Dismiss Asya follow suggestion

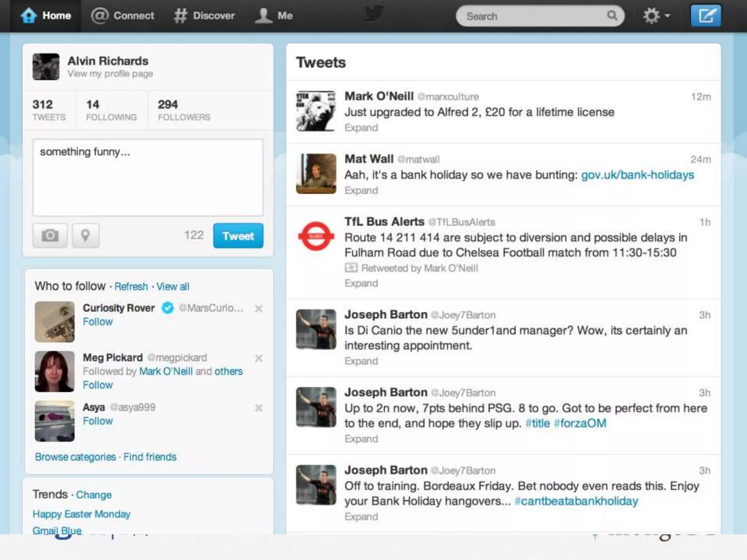pyautogui.click(x=259, y=408)
